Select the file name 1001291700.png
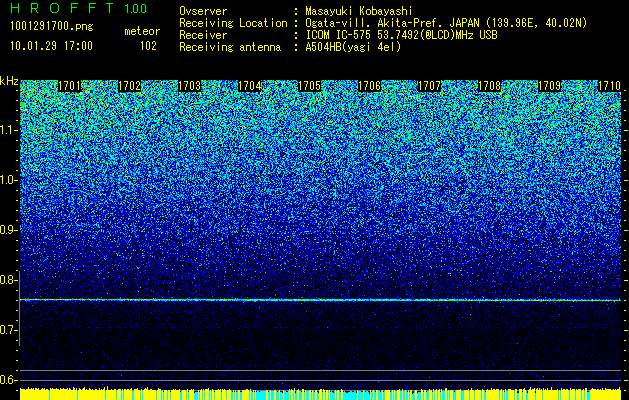The height and width of the screenshot is (400, 629). coord(52,27)
